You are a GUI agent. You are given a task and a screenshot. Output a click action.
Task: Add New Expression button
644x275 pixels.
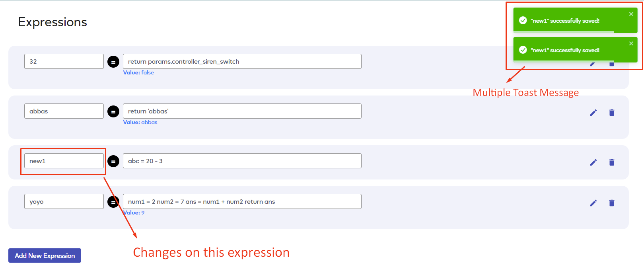pos(45,255)
